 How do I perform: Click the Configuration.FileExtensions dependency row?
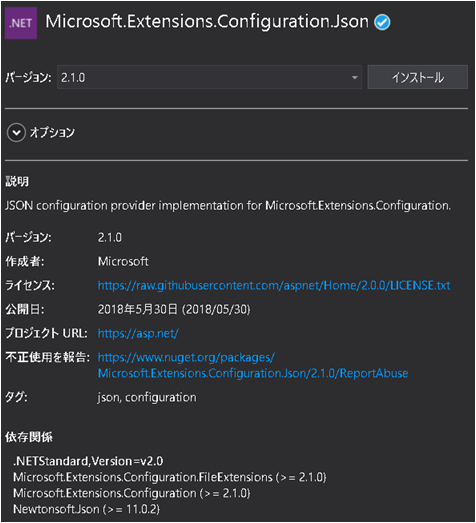[x=170, y=477]
